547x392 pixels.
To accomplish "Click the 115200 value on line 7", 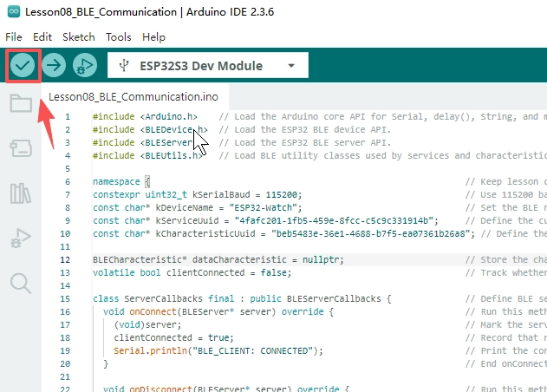I will (281, 195).
